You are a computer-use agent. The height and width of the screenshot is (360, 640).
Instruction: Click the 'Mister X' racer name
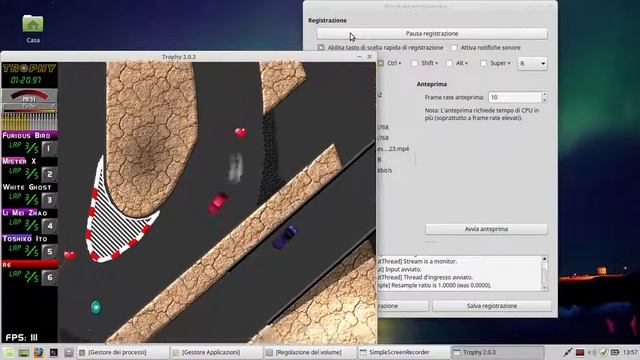coord(19,161)
